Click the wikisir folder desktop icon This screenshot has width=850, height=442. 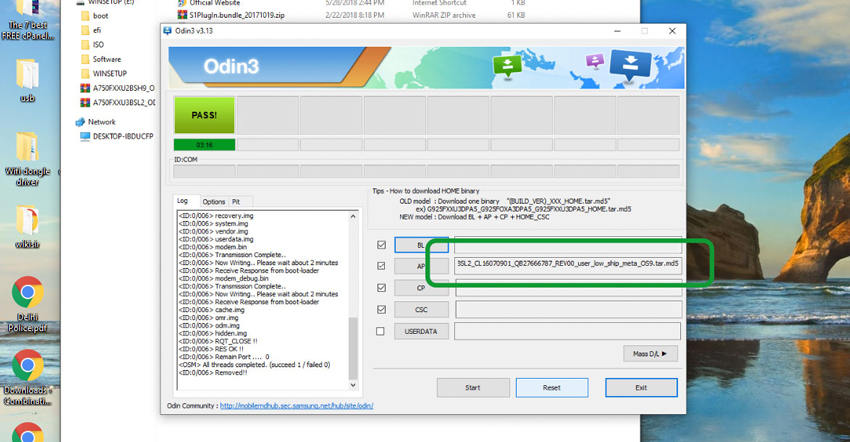(27, 226)
